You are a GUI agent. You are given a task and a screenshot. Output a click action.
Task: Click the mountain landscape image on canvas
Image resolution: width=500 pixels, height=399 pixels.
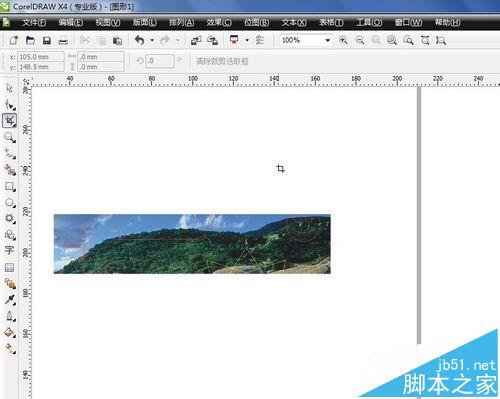pyautogui.click(x=192, y=244)
